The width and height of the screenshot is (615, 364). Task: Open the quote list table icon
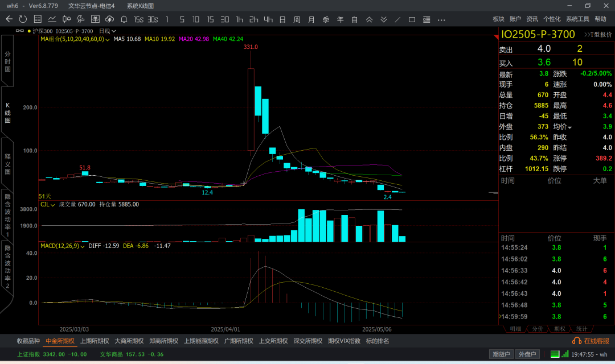[x=38, y=19]
